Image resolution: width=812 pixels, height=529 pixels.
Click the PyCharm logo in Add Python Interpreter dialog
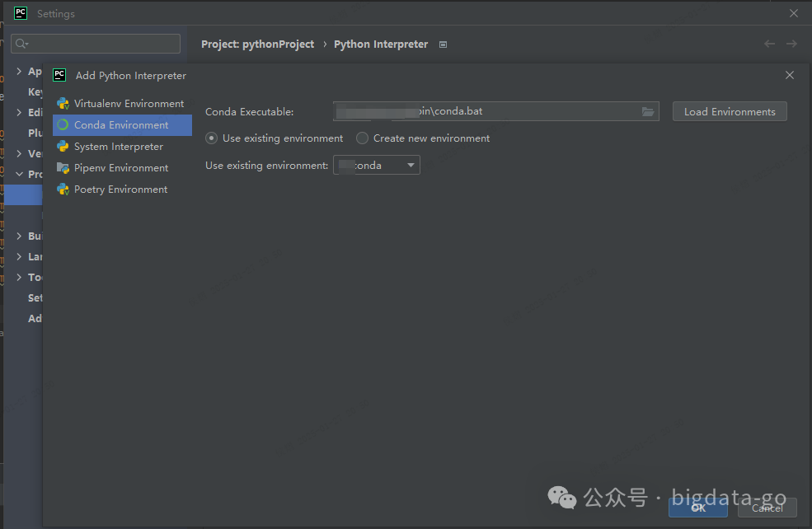click(x=59, y=75)
